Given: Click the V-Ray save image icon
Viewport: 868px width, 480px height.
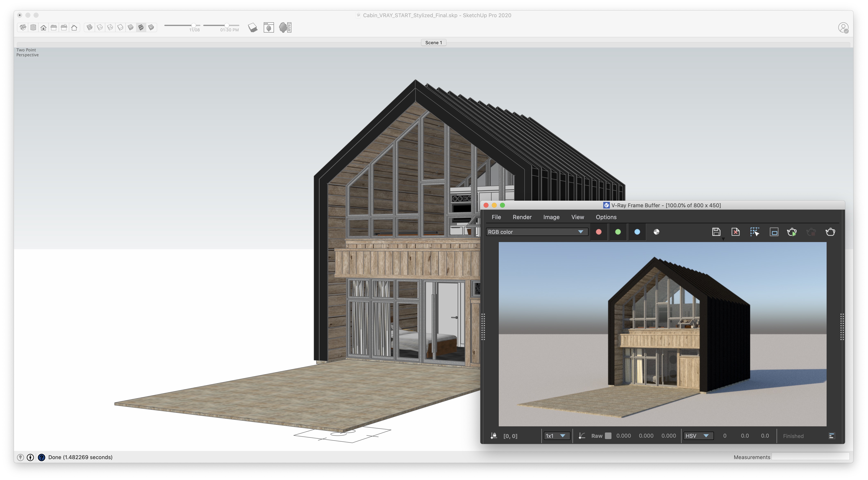Looking at the screenshot, I should pos(716,232).
